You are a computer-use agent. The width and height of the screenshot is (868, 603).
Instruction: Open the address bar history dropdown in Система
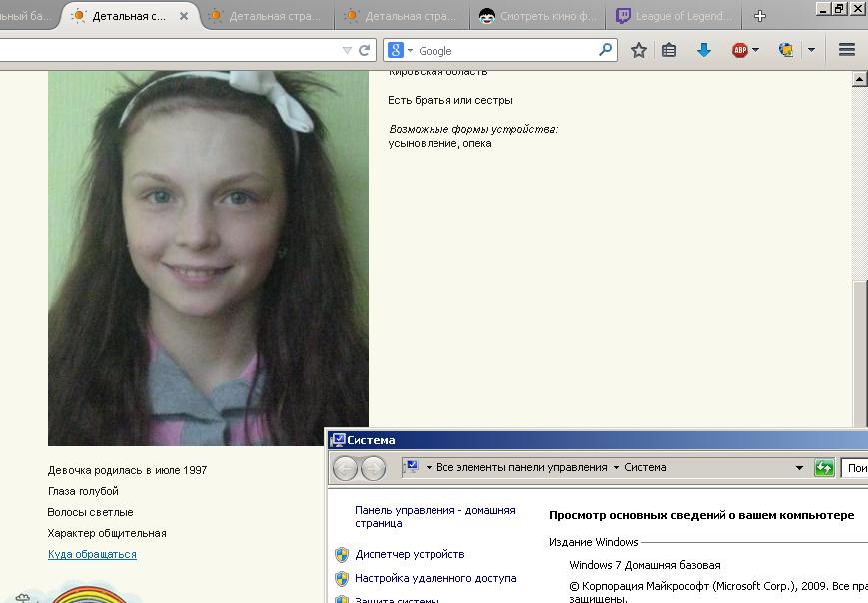point(799,468)
